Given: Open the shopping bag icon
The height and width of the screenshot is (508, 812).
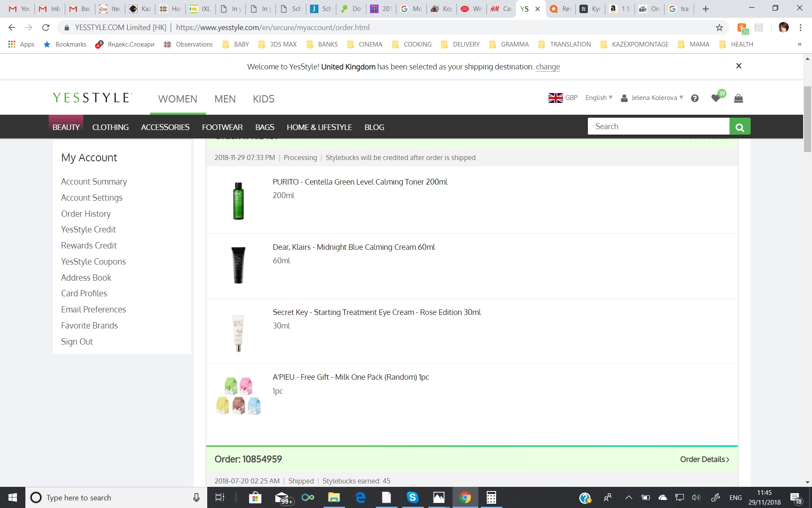Looking at the screenshot, I should (738, 98).
